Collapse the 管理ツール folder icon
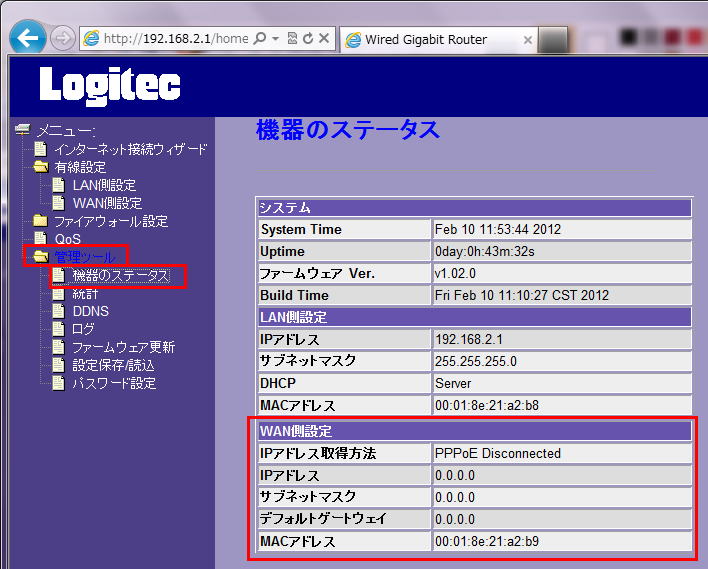 pyautogui.click(x=41, y=257)
